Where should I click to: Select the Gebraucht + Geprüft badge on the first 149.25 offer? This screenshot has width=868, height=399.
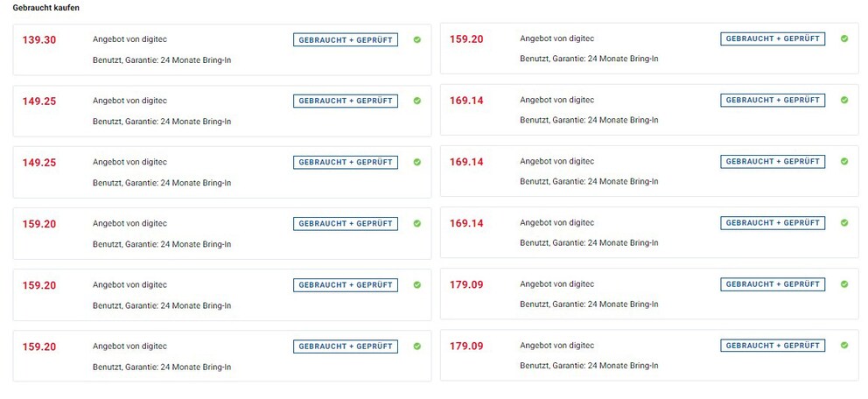(346, 101)
